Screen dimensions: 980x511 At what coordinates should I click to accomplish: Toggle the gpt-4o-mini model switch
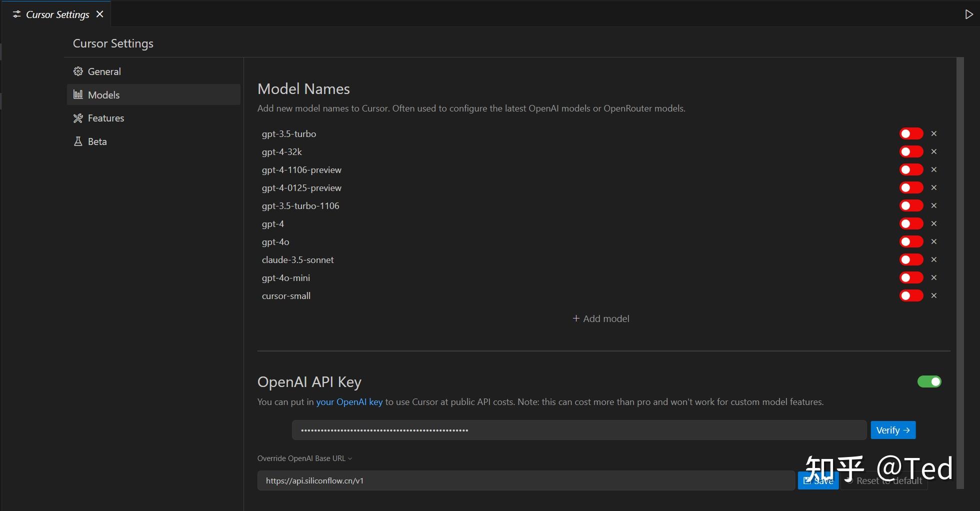coord(911,277)
